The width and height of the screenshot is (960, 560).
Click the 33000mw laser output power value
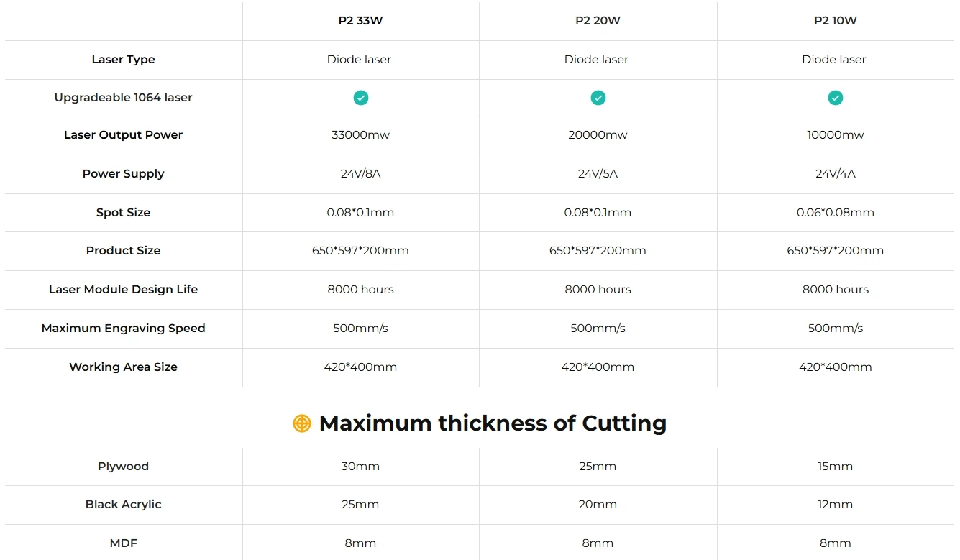click(361, 135)
